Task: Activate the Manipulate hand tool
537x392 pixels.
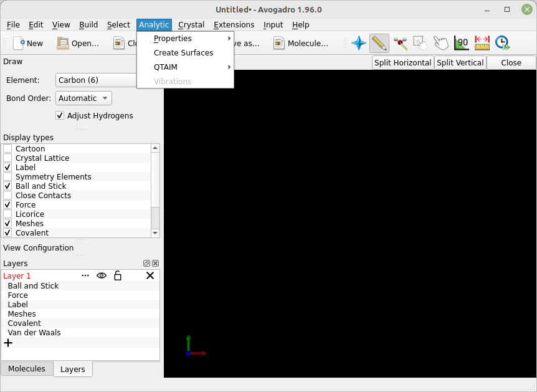Action: tap(440, 43)
